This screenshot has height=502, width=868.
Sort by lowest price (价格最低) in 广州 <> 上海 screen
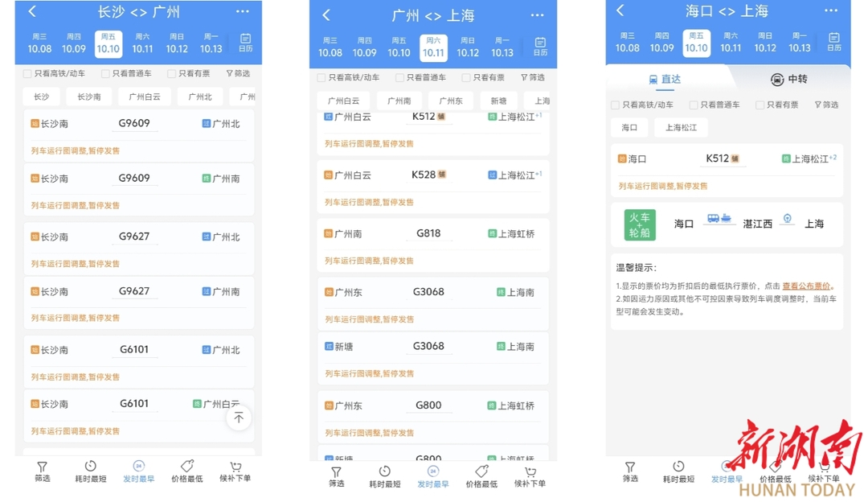point(481,475)
